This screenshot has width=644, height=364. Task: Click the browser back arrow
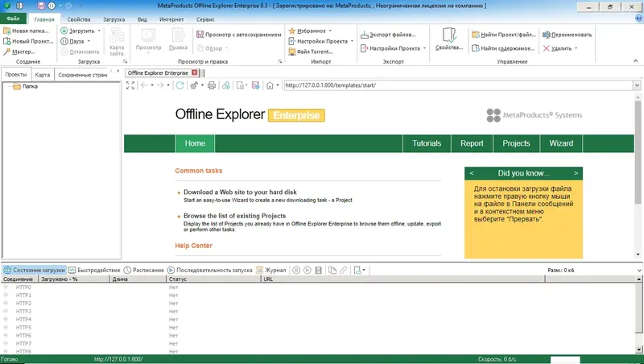coord(144,85)
